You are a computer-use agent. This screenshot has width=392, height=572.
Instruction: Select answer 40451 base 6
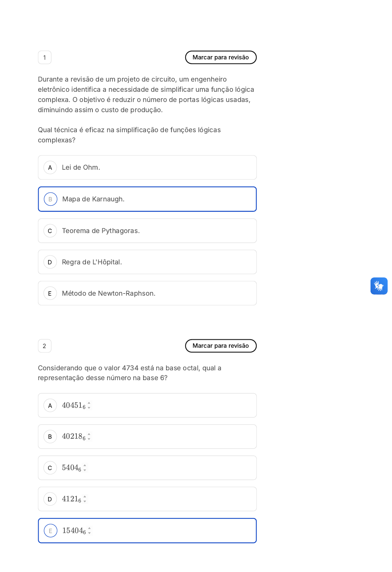[x=147, y=406]
